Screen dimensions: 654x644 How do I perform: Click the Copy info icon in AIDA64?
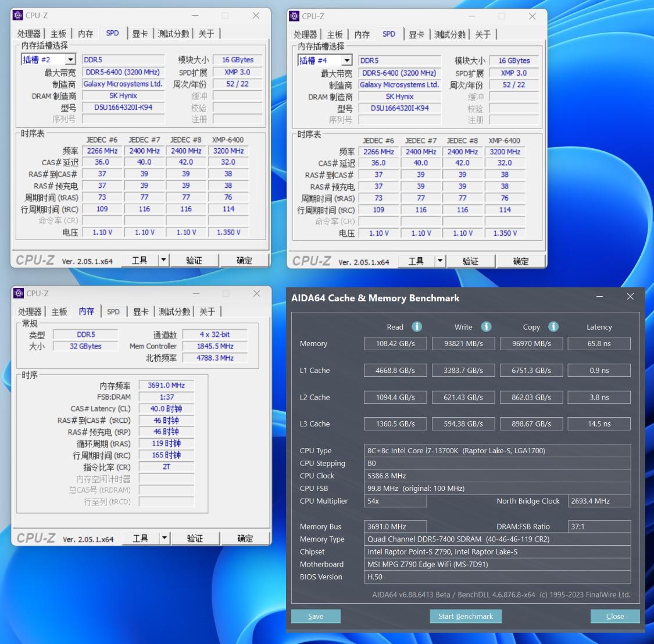point(553,327)
